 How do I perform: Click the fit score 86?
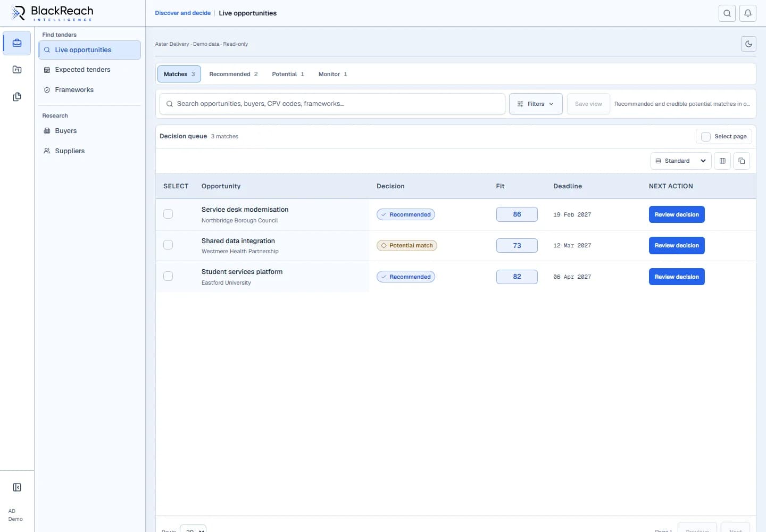coord(517,214)
